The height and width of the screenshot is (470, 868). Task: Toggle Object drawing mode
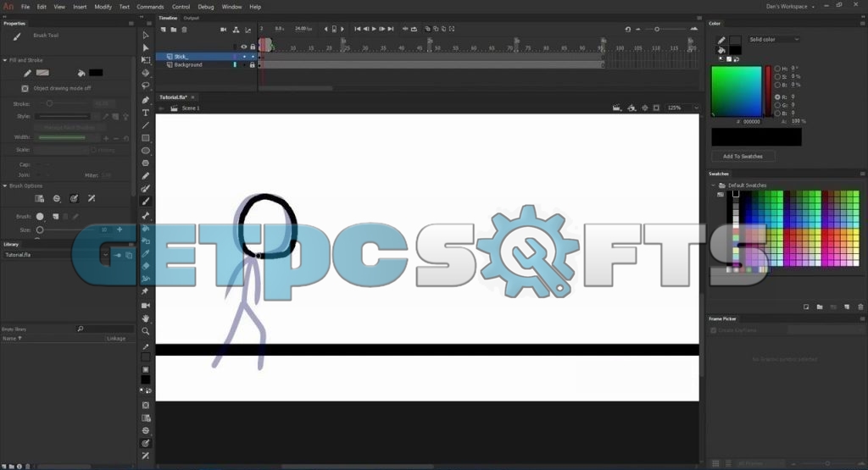tap(25, 88)
